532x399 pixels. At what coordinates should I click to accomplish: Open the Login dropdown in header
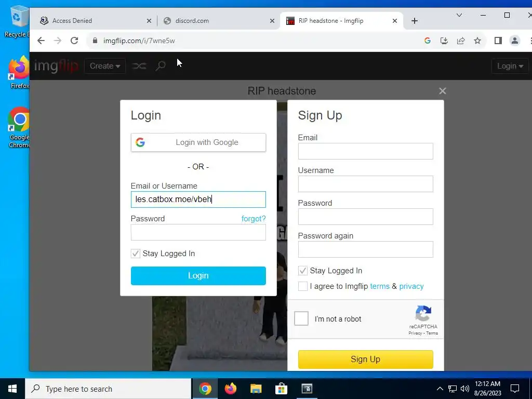(x=510, y=66)
